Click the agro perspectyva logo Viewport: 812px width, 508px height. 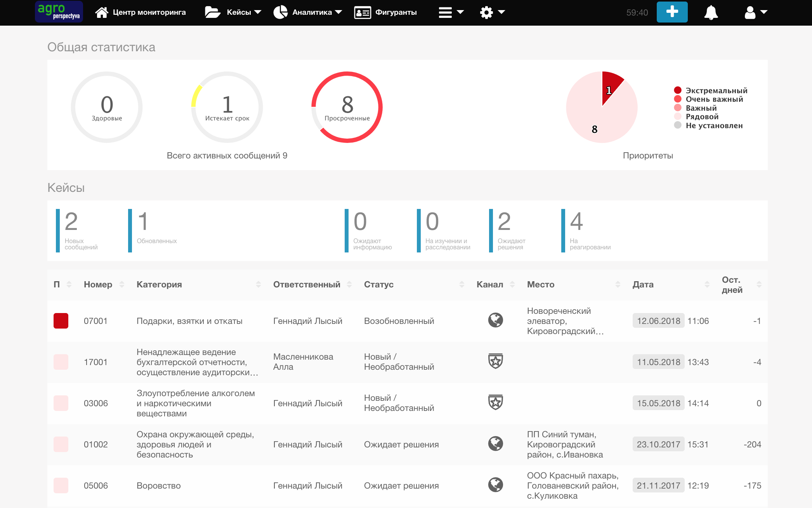point(59,12)
